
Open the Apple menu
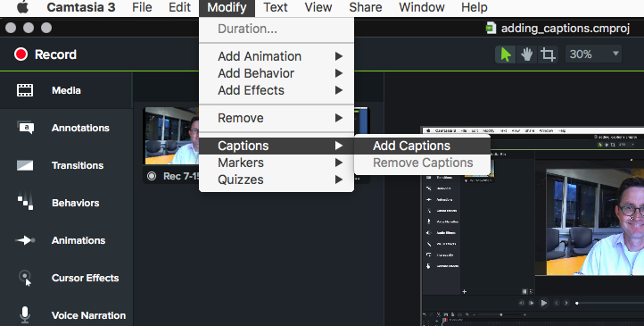point(23,7)
